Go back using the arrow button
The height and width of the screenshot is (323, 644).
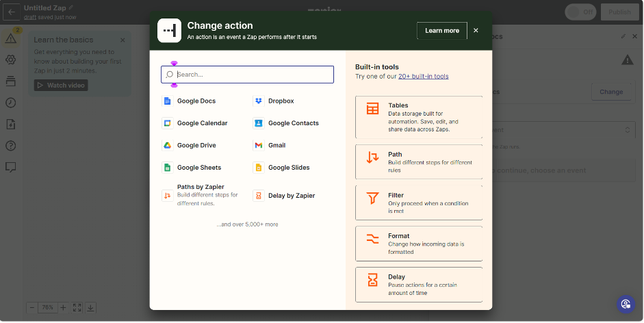tap(11, 12)
